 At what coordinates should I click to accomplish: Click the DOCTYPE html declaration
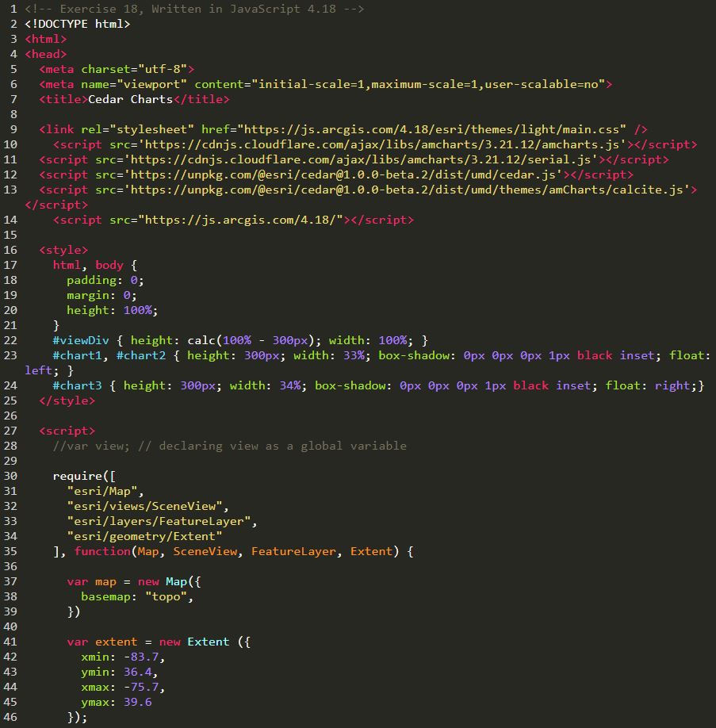pos(78,24)
